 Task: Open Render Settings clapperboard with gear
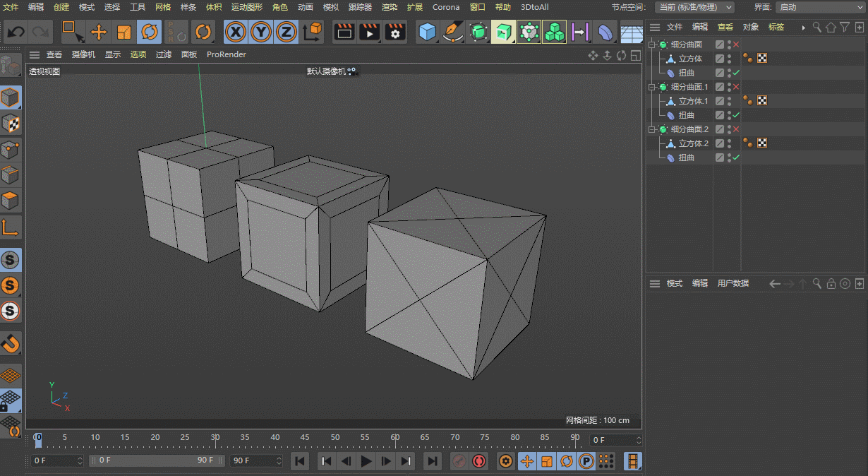[395, 32]
